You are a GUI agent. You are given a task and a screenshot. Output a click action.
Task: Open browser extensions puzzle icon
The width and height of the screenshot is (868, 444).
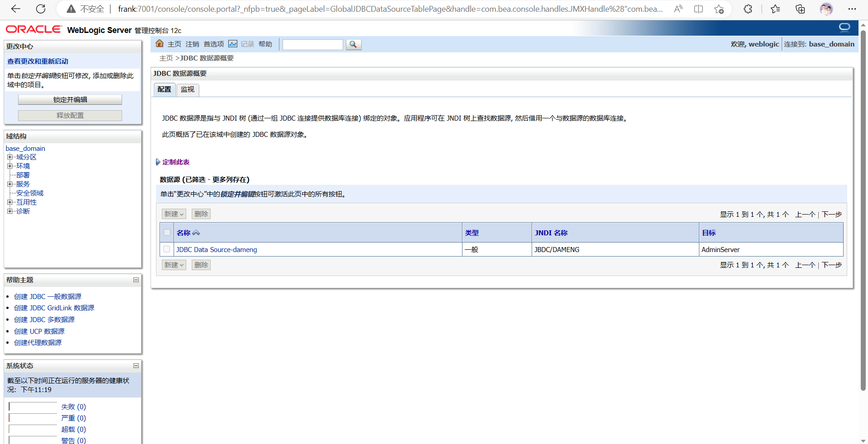(x=748, y=9)
